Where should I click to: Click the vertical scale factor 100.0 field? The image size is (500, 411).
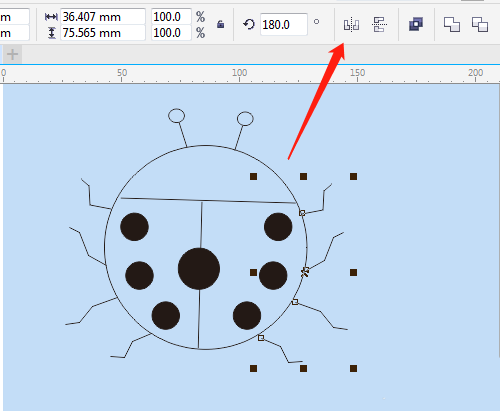click(171, 33)
